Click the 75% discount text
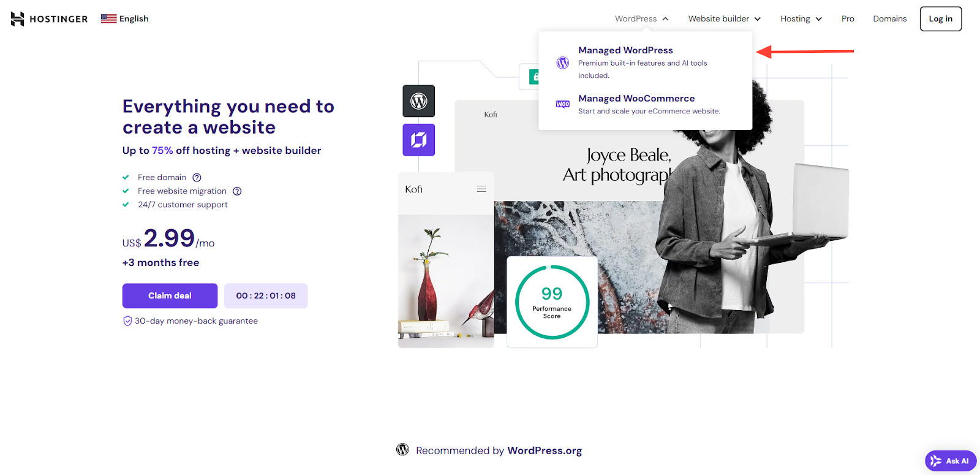Viewport: 980px width, 475px height. point(162,150)
